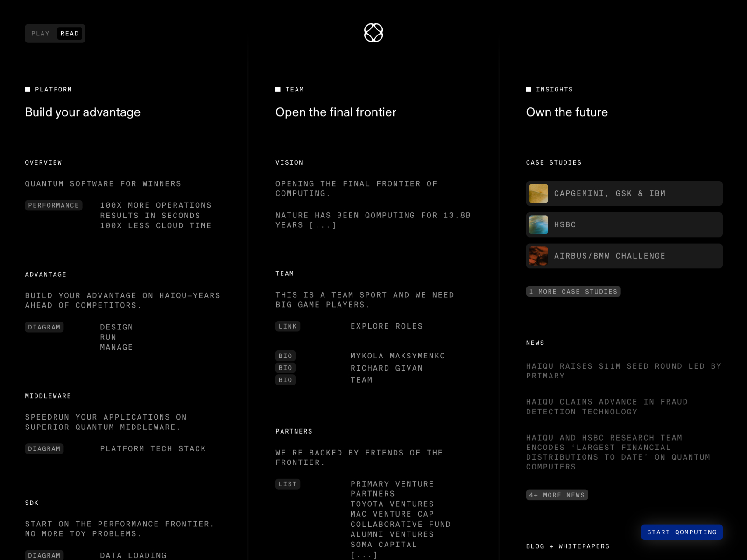Expand 4+ More News list

[x=557, y=495]
